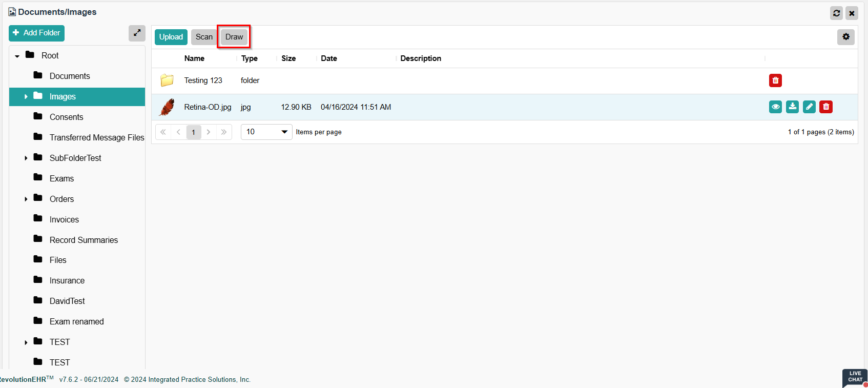Click the Upload button
This screenshot has height=388, width=868.
pos(171,37)
